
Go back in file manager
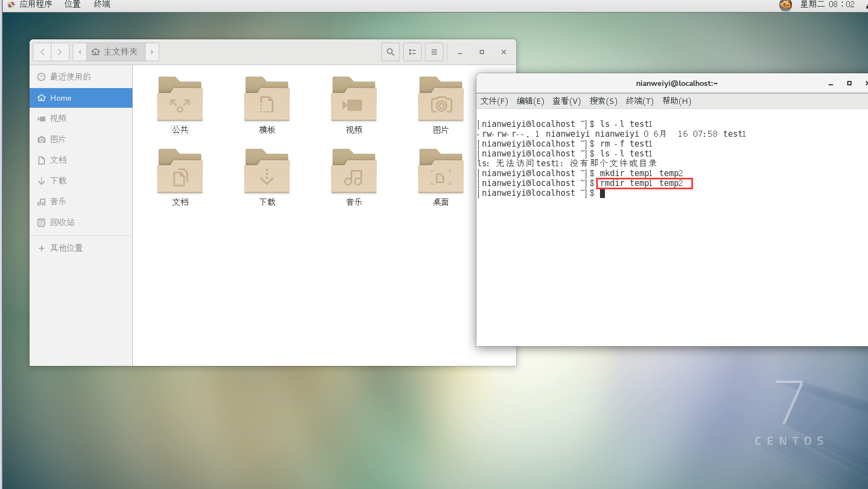coord(42,52)
